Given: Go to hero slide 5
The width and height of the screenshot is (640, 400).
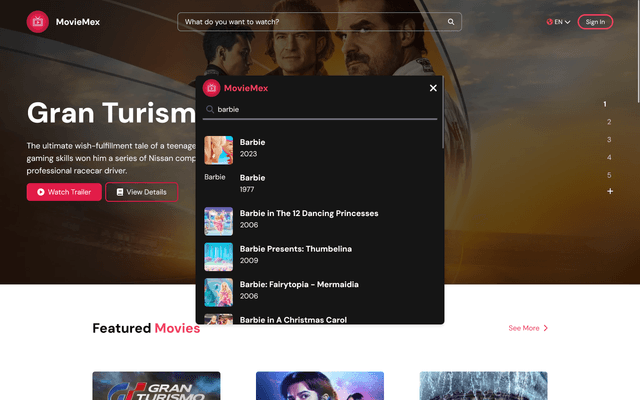Looking at the screenshot, I should 609,175.
